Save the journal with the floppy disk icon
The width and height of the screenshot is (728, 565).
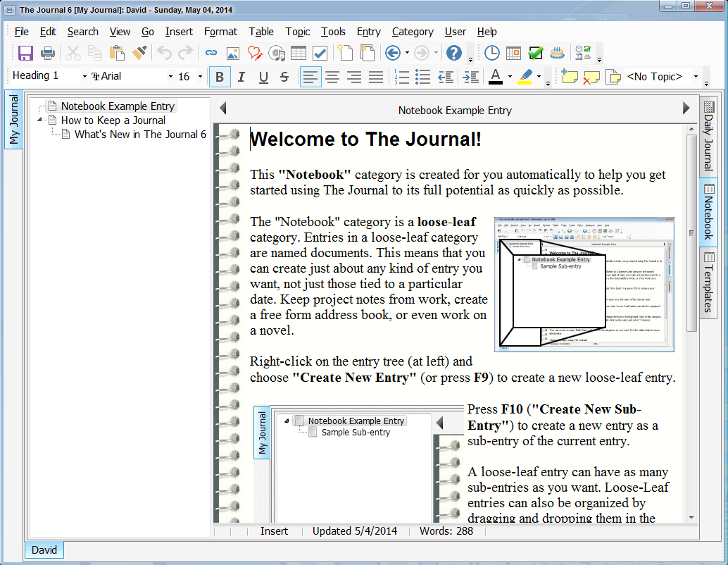(x=25, y=53)
